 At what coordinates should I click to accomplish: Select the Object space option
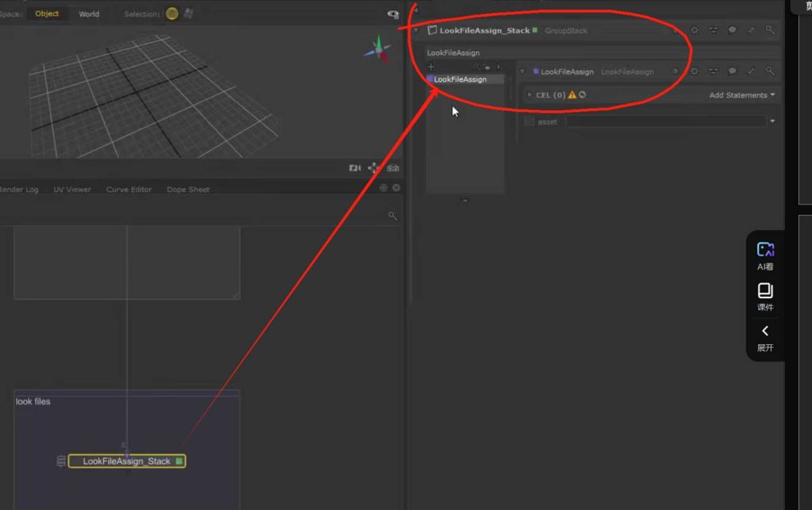[x=47, y=13]
